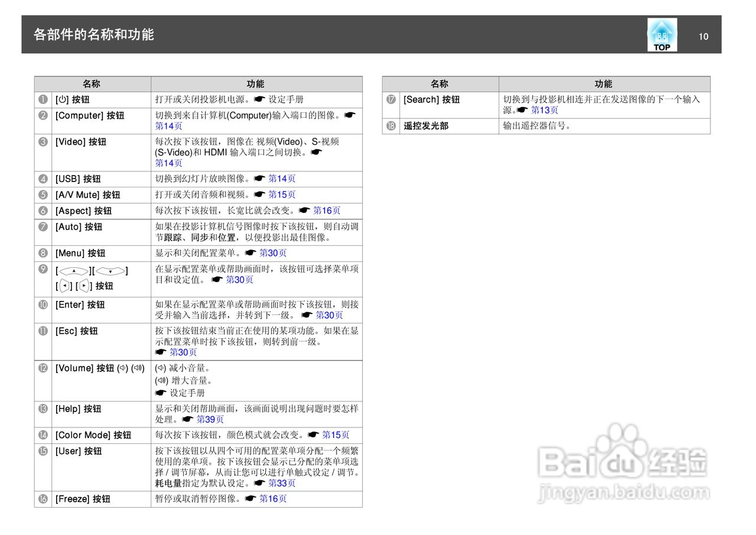
Task: Open 第30页 link in the [Menu] row
Action: tap(273, 253)
